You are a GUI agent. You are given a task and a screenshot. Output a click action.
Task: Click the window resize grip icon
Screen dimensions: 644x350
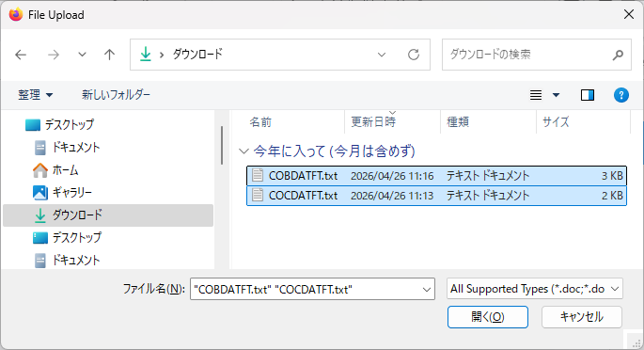pyautogui.click(x=637, y=343)
